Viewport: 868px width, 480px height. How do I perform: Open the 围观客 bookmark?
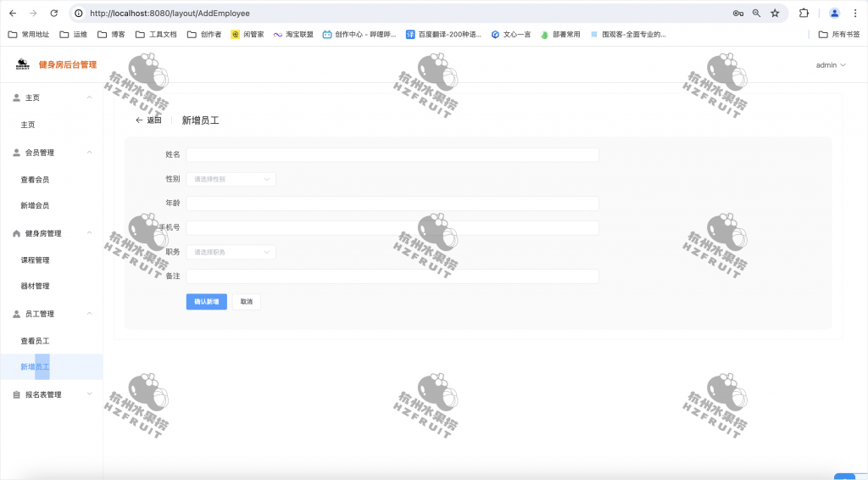point(628,34)
